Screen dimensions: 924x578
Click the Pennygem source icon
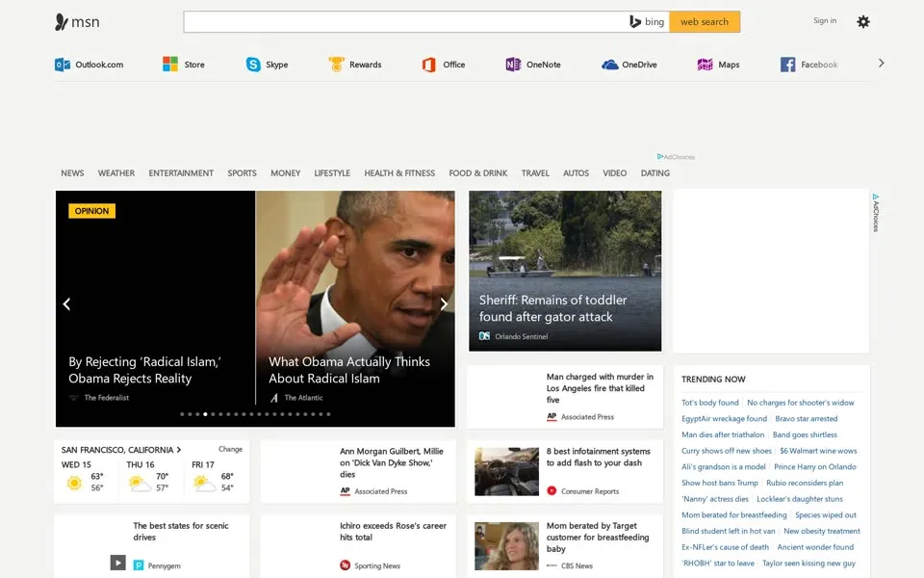pyautogui.click(x=139, y=565)
